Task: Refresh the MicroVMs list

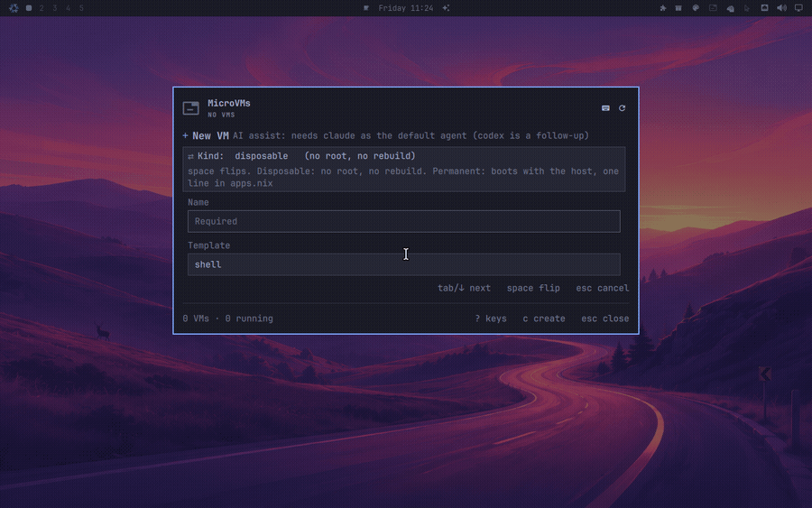Action: 622,107
